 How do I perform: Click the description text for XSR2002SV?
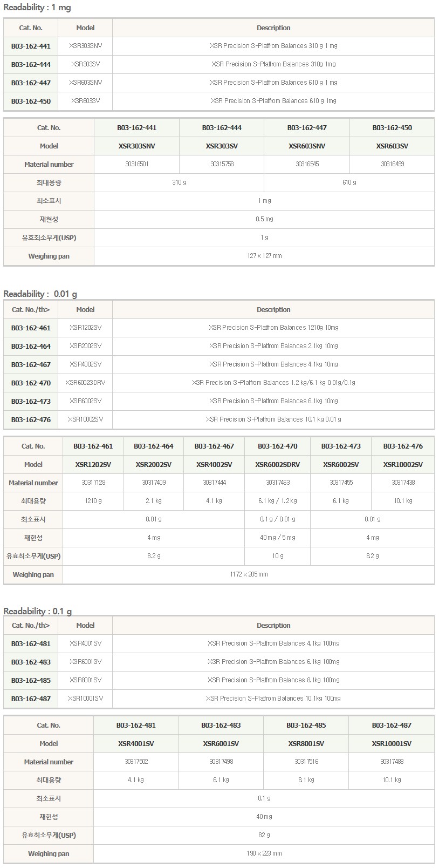point(273,346)
